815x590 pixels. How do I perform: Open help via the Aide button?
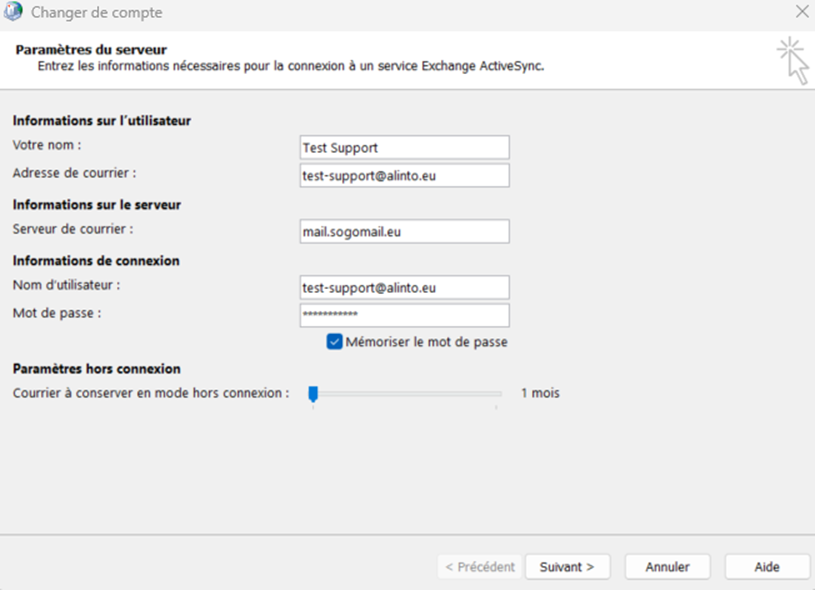767,567
